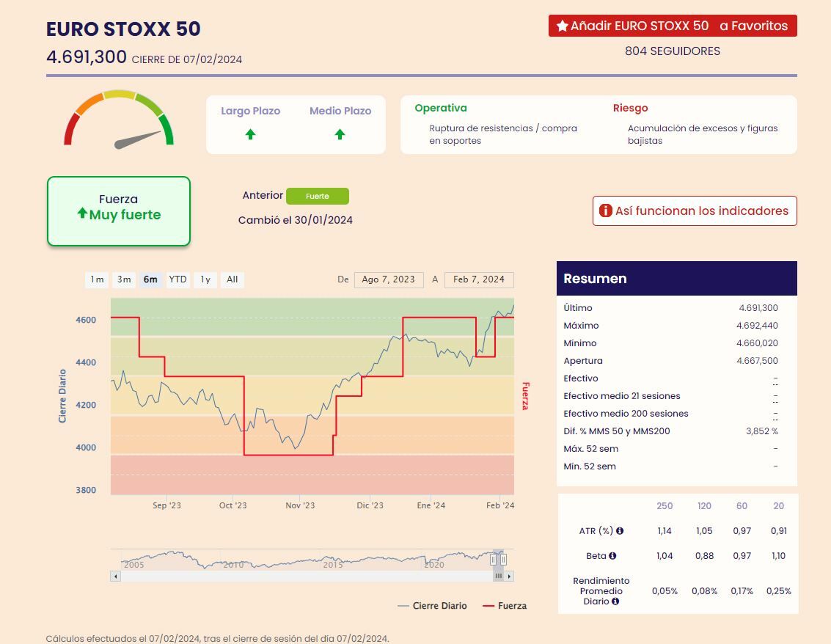Click info icon for Rendimiento Promedio Diario
Screen dimensions: 831x644
pyautogui.click(x=615, y=601)
